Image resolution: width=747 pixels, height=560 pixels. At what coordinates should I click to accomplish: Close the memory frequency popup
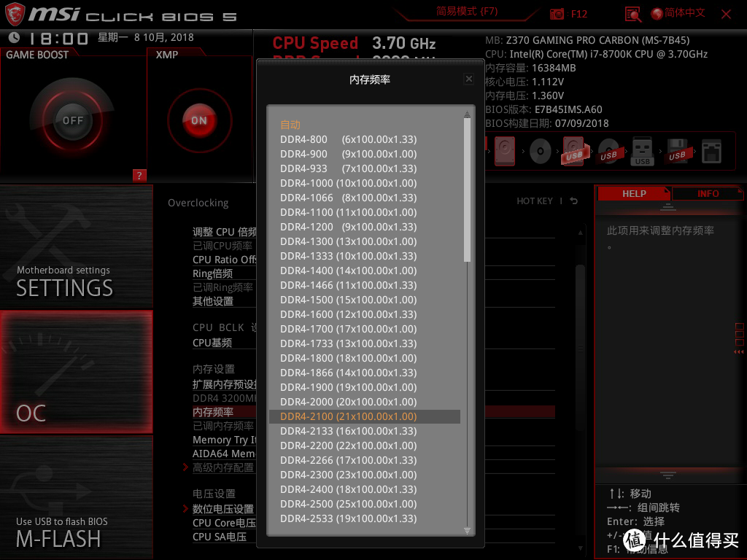pos(469,79)
